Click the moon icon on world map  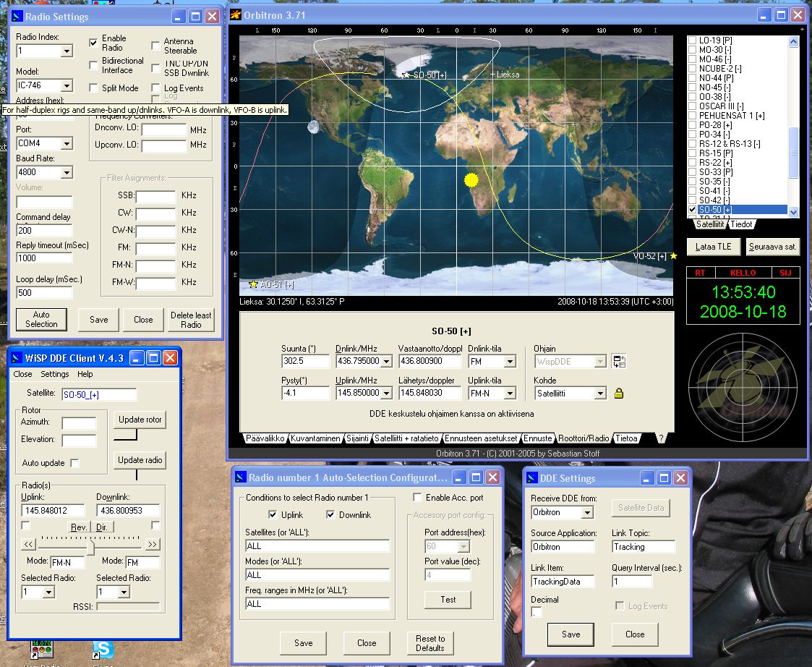[x=313, y=127]
